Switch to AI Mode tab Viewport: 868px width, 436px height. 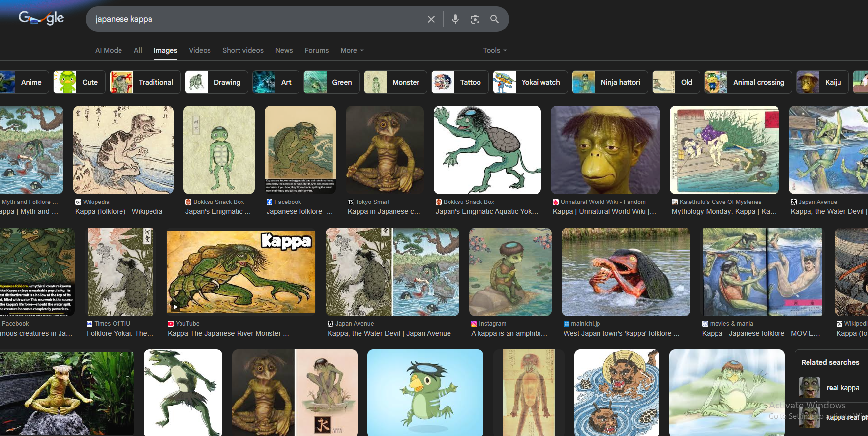[109, 50]
